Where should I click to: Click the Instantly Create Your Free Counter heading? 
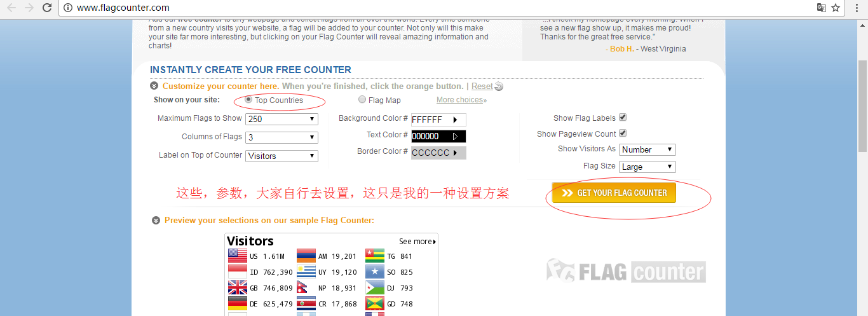point(250,70)
